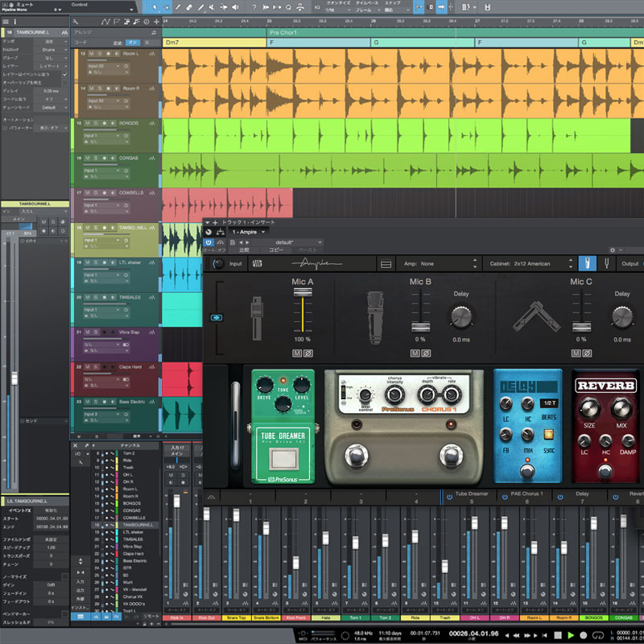Click the Stop button in the transport
644x644 pixels.
(557, 635)
